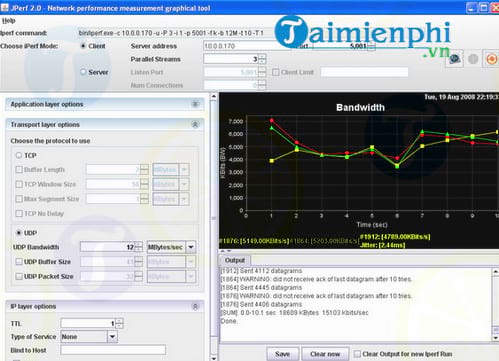This screenshot has width=499, height=361.
Task: Collapse the IP layer options panel
Action: tap(195, 306)
